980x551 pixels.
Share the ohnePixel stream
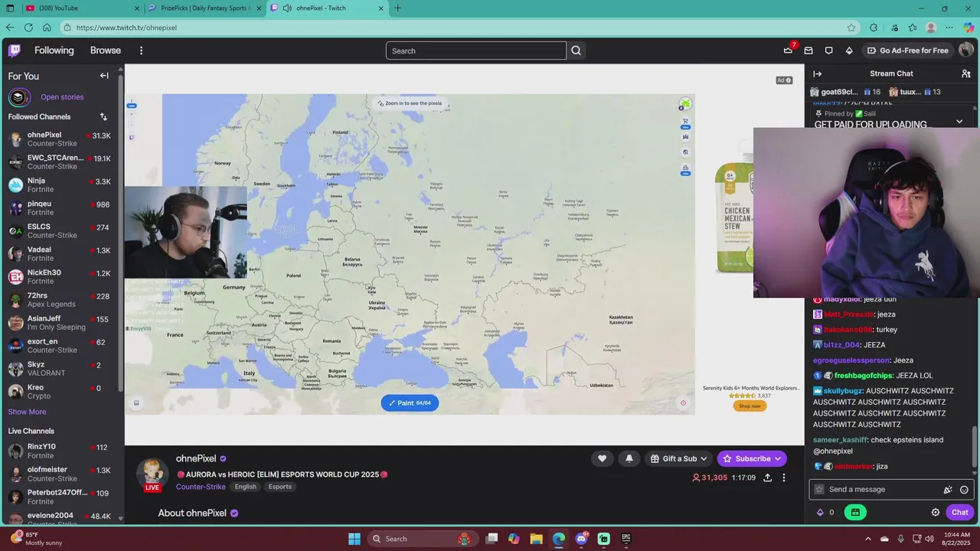click(767, 478)
